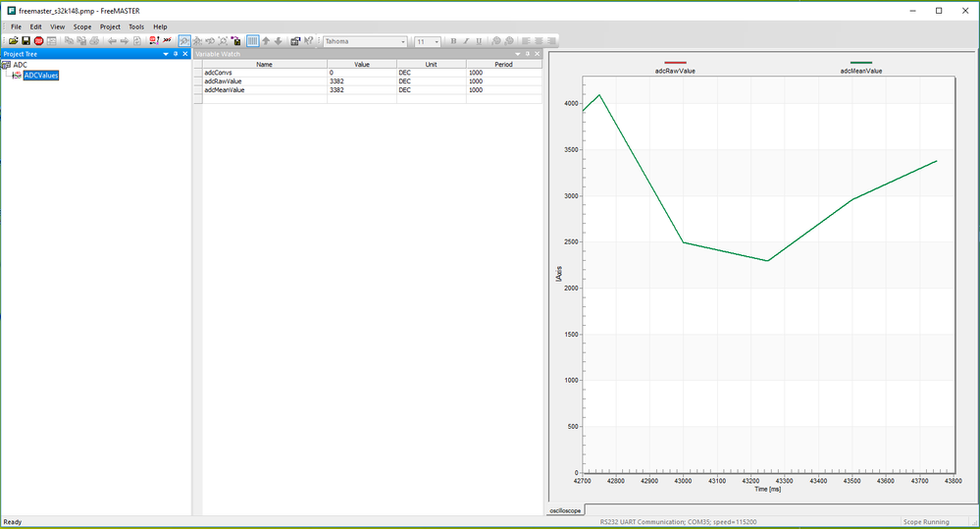Open the Project menu
This screenshot has height=529, width=980.
coord(110,26)
